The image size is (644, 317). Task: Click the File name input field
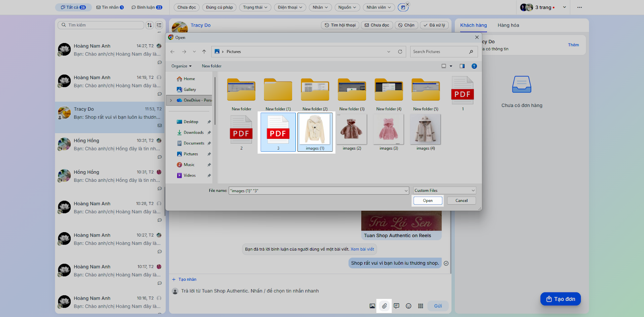(x=319, y=191)
